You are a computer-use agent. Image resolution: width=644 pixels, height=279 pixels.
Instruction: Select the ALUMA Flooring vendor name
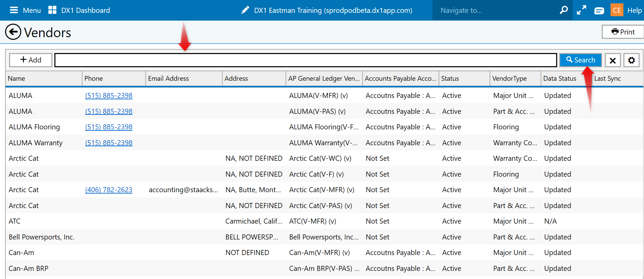pos(34,127)
